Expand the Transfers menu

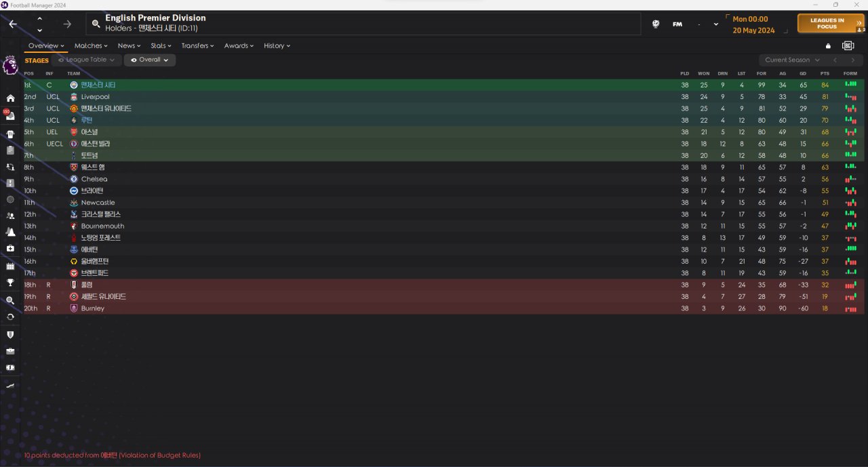pos(198,45)
